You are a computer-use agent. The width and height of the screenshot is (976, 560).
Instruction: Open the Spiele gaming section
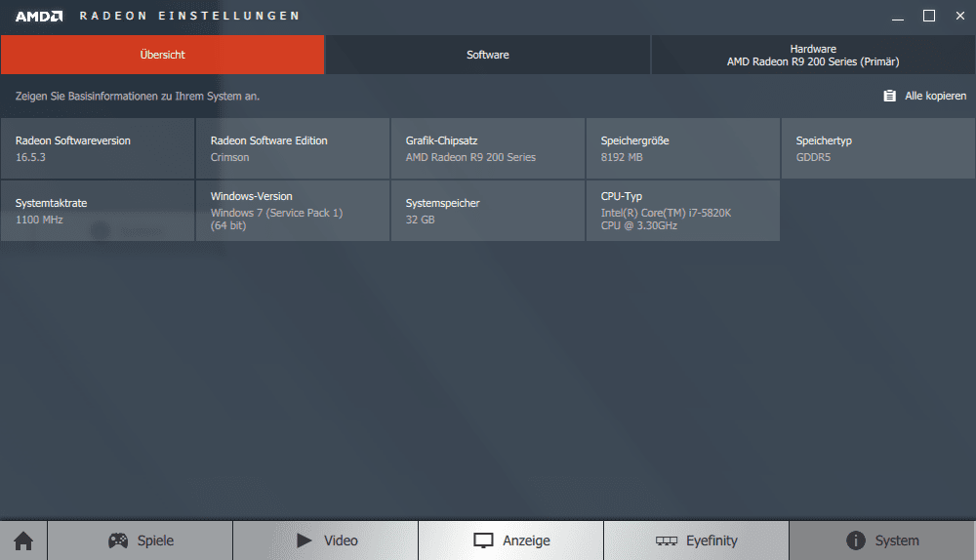coord(140,540)
